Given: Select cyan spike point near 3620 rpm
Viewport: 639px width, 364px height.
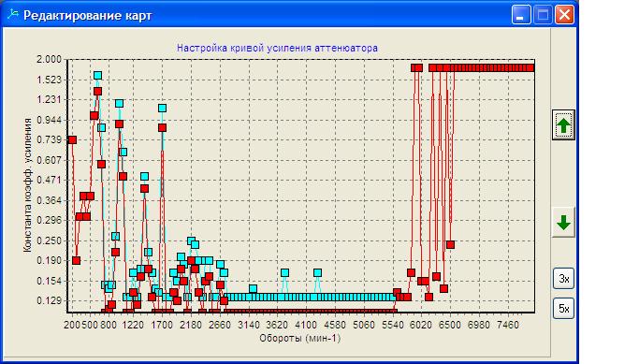Looking at the screenshot, I should [x=284, y=272].
